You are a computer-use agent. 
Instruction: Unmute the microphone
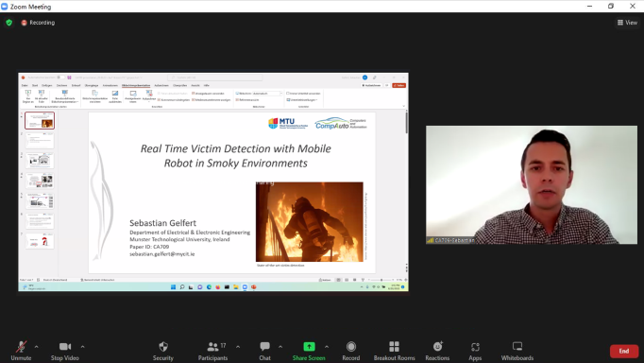[21, 351]
